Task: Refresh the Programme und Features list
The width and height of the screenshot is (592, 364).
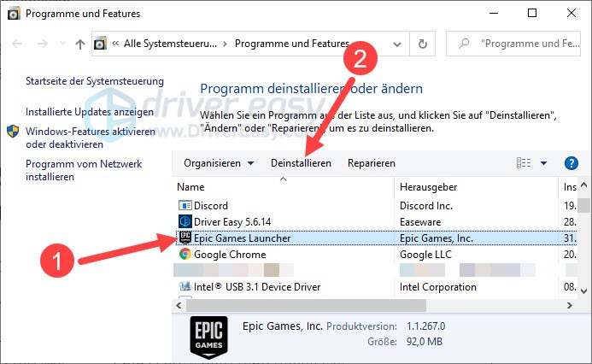Action: coord(423,44)
